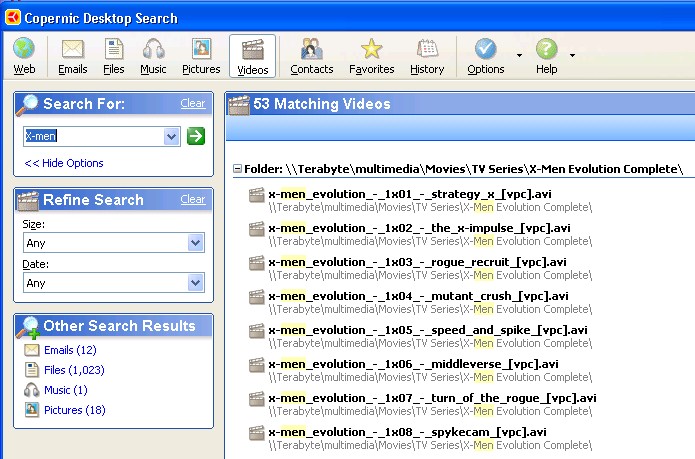This screenshot has width=695, height=459.
Task: Click the headphones icon beside Music (1)
Action: (x=31, y=390)
